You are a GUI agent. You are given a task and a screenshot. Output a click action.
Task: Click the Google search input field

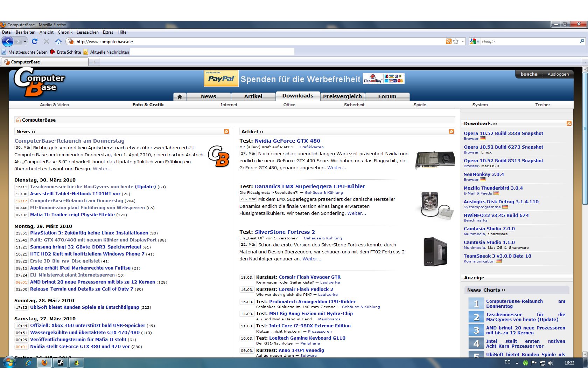coord(529,41)
